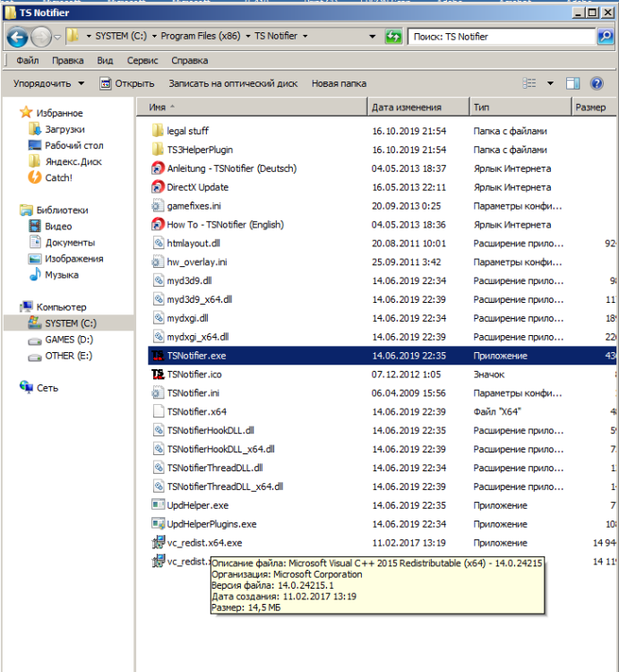Viewport: 619px width, 672px height.
Task: Open the Вид menu
Action: (105, 60)
